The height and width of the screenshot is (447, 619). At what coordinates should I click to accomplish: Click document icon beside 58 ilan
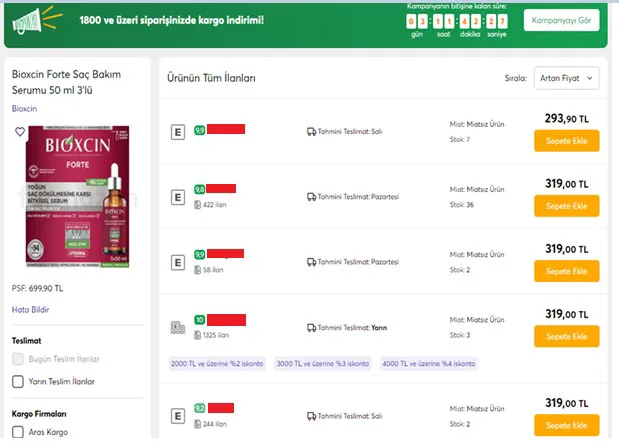pos(197,270)
